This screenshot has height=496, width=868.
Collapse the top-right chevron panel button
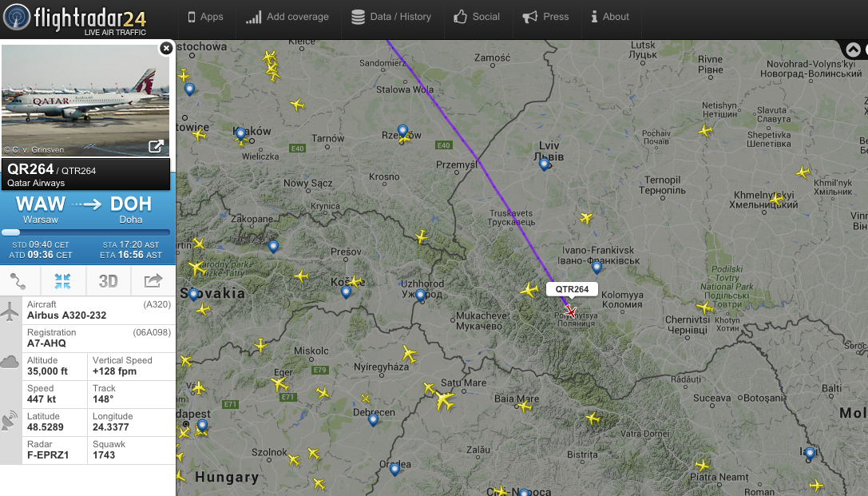point(853,50)
